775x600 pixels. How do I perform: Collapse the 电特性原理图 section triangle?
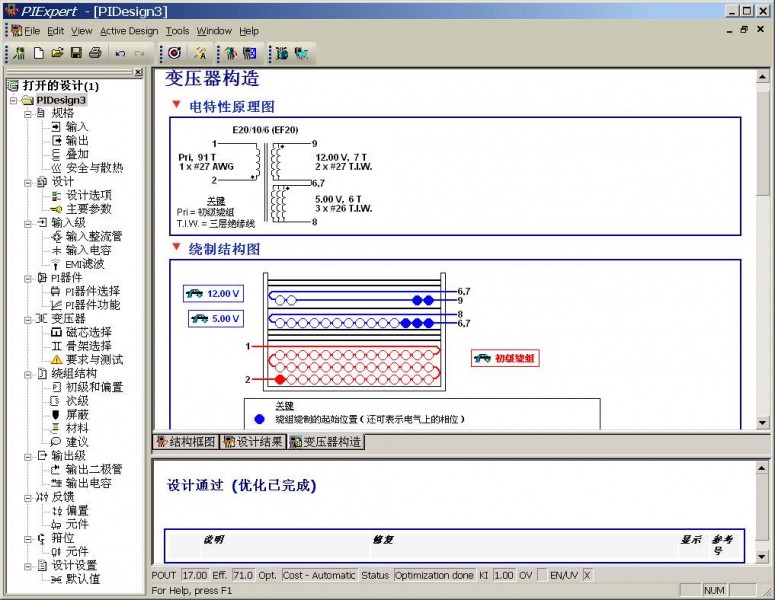[x=176, y=105]
